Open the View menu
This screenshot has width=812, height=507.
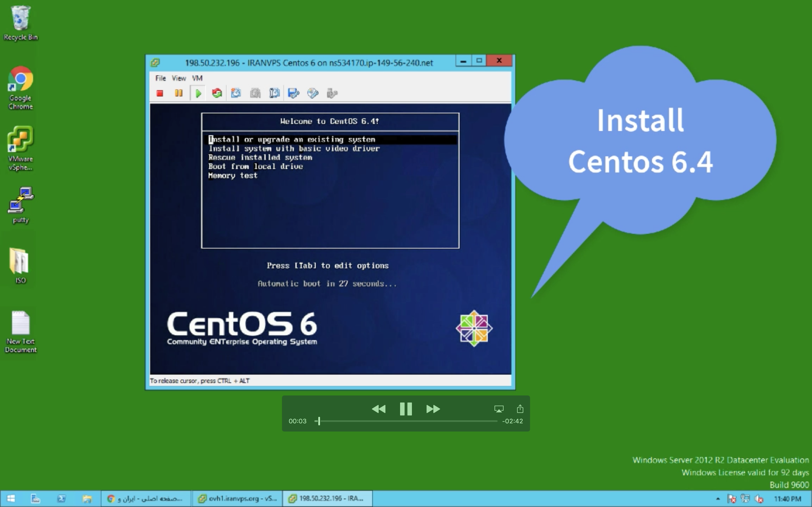click(179, 78)
